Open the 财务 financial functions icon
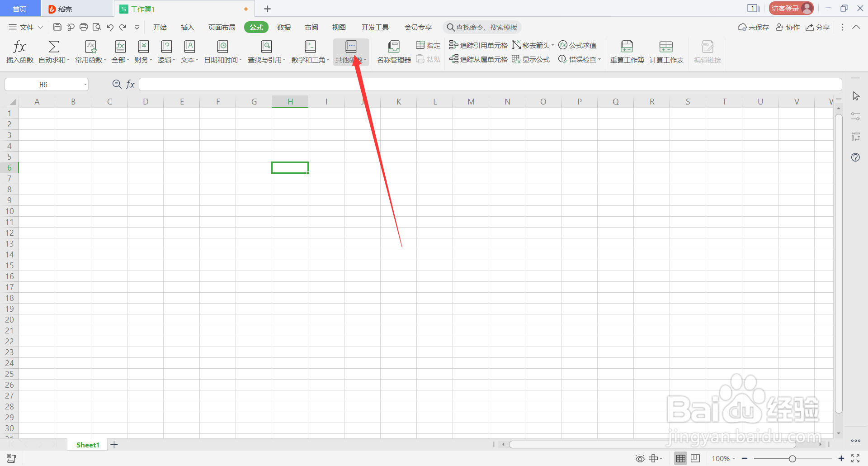 [x=143, y=47]
